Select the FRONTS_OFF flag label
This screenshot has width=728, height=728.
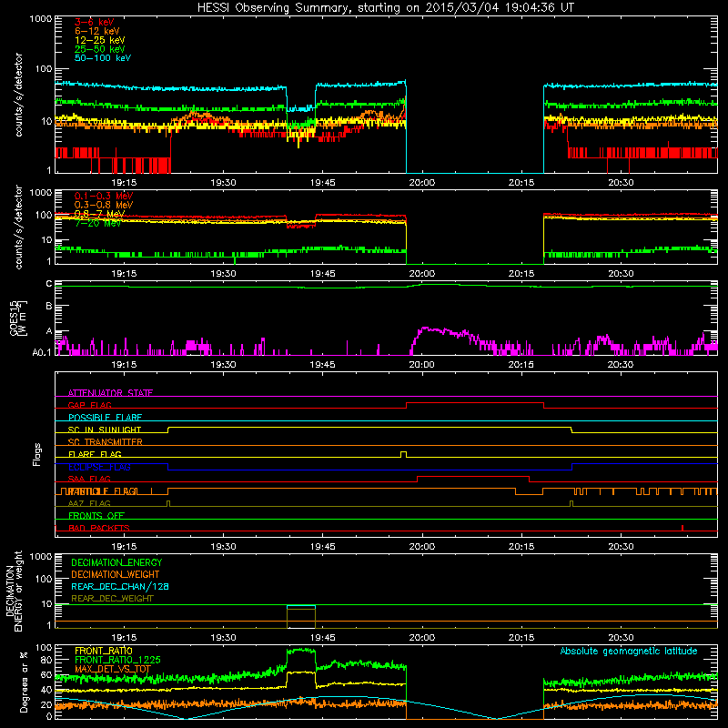tap(96, 515)
